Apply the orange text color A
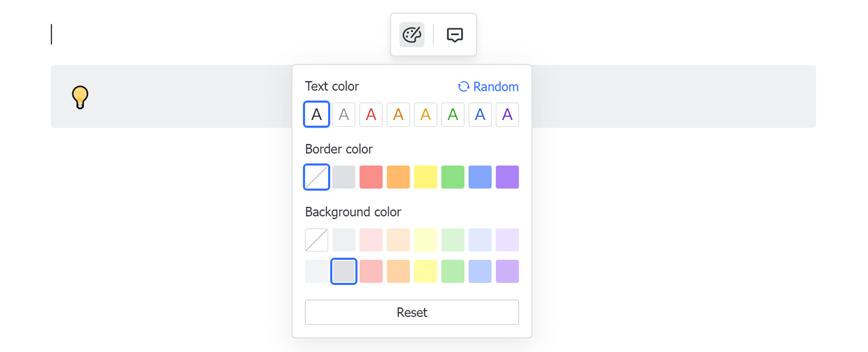This screenshot has height=352, width=868. (x=398, y=115)
